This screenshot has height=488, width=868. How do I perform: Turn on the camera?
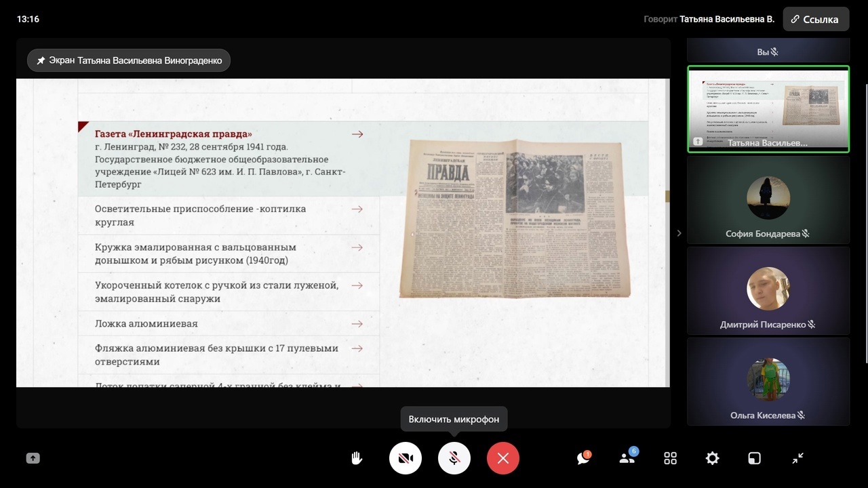click(x=406, y=458)
